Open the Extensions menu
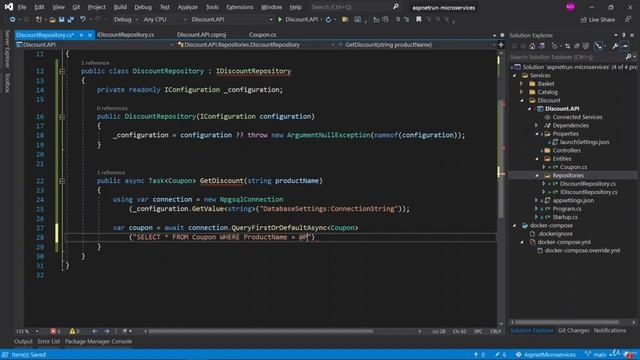The width and height of the screenshot is (640, 360). [x=240, y=7]
